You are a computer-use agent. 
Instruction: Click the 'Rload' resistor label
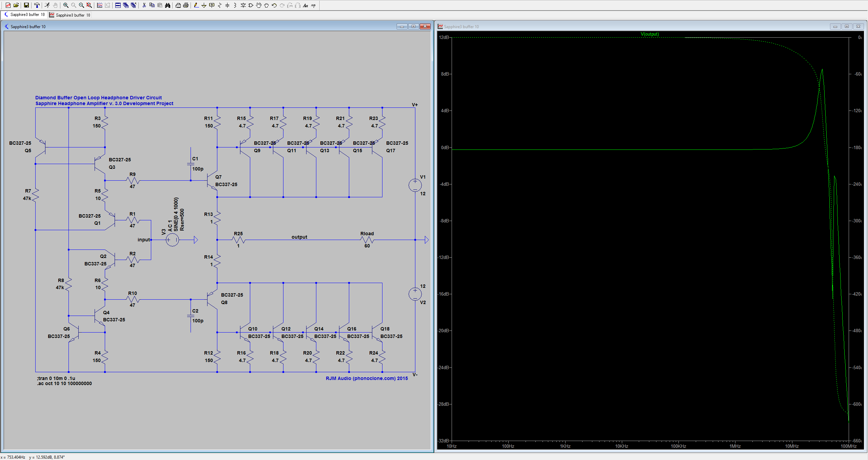point(367,234)
